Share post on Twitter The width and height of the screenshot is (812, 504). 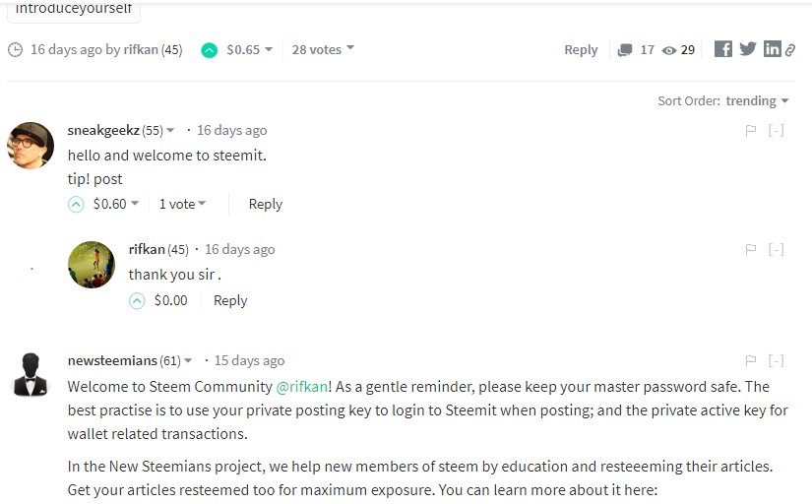tap(748, 49)
